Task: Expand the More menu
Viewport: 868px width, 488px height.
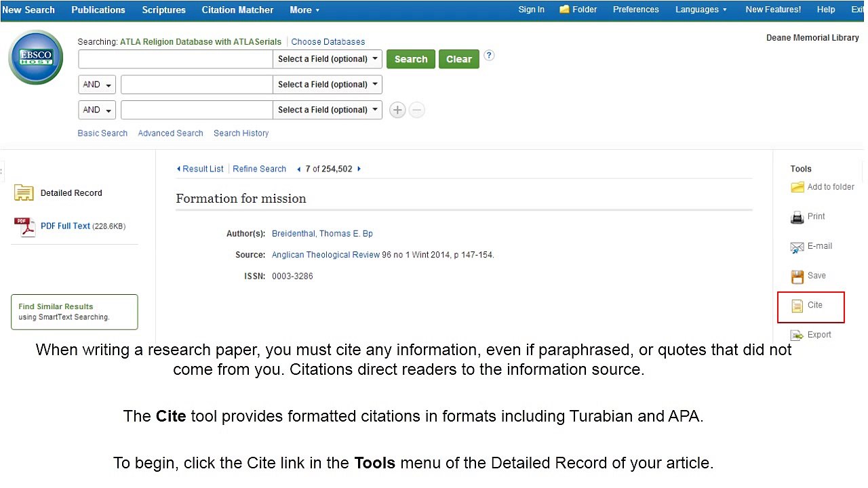Action: (304, 9)
